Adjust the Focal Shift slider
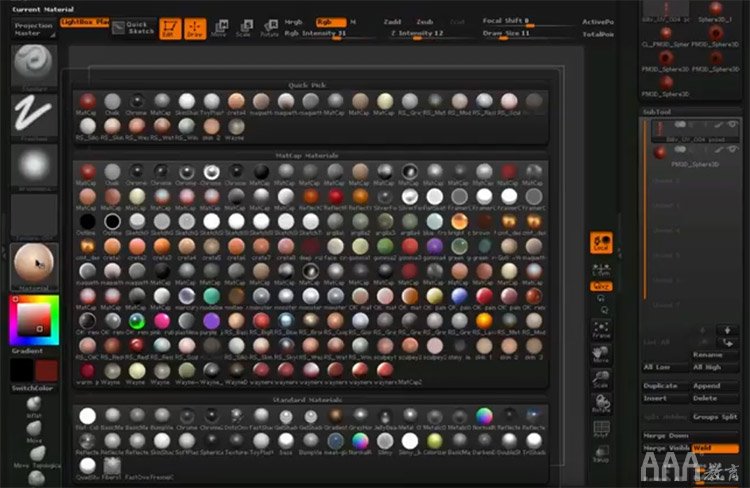Image resolution: width=750 pixels, height=488 pixels. (527, 22)
